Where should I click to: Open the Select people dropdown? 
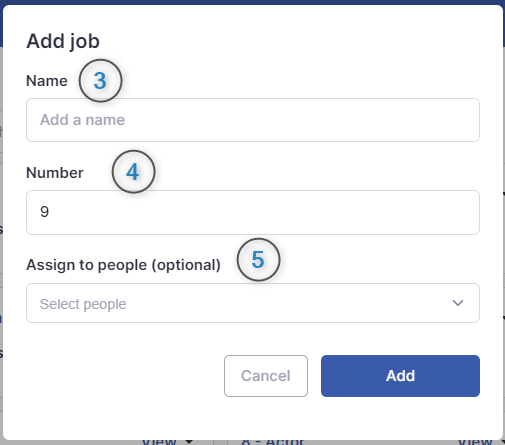[x=253, y=303]
